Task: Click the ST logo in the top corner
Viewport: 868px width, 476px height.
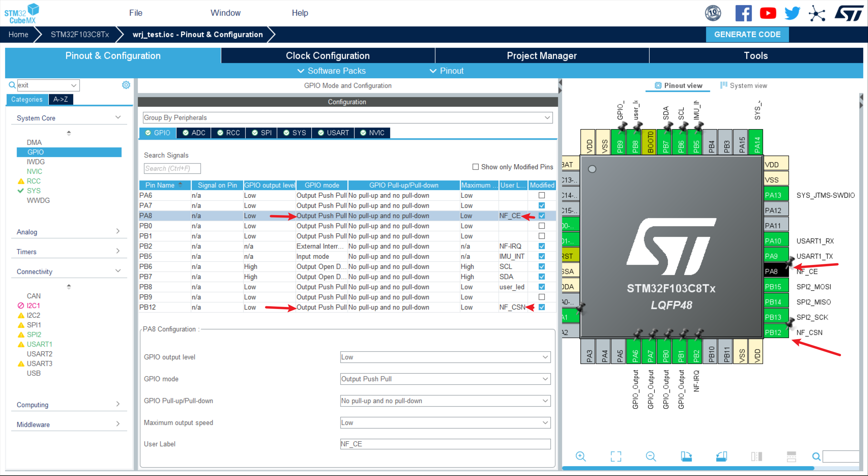Action: (849, 13)
